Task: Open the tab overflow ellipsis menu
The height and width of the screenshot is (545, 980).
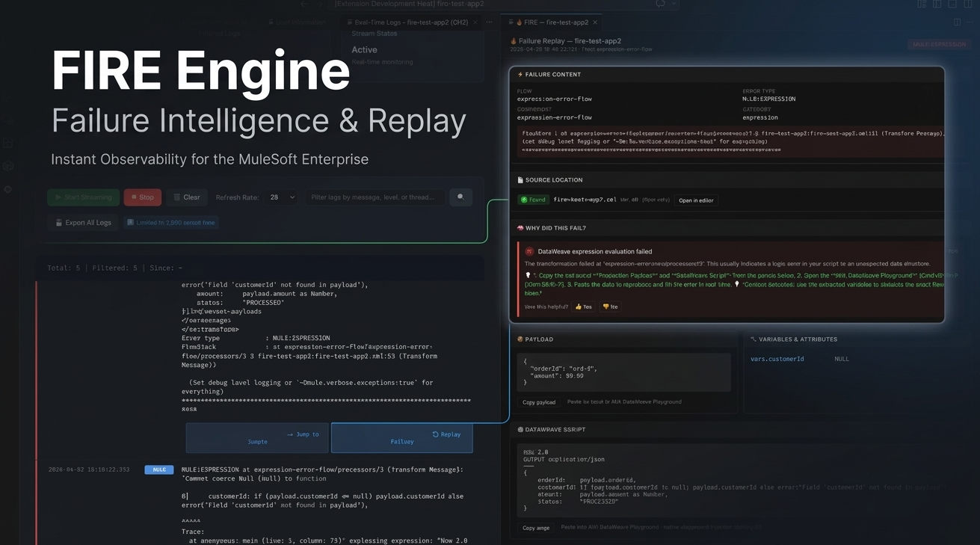Action: 490,22
